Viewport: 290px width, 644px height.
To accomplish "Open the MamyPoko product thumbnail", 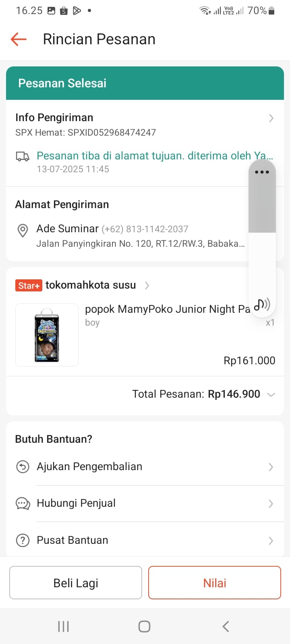I will pos(47,335).
